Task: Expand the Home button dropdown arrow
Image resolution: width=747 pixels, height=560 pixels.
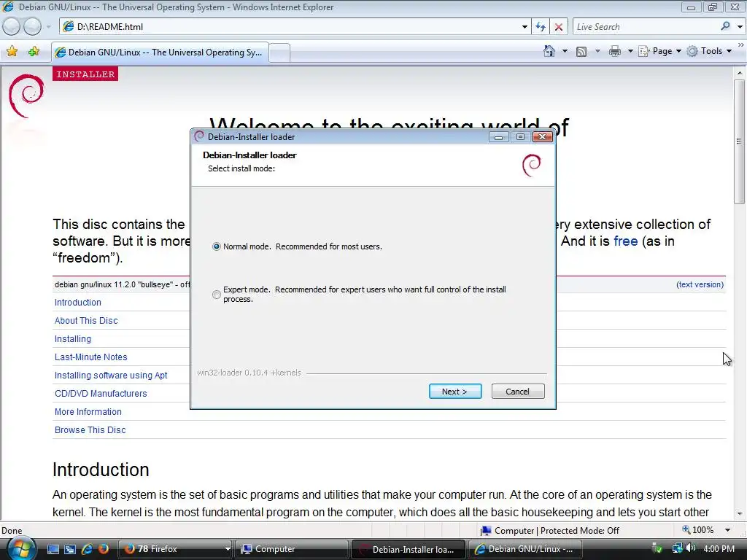Action: tap(565, 51)
